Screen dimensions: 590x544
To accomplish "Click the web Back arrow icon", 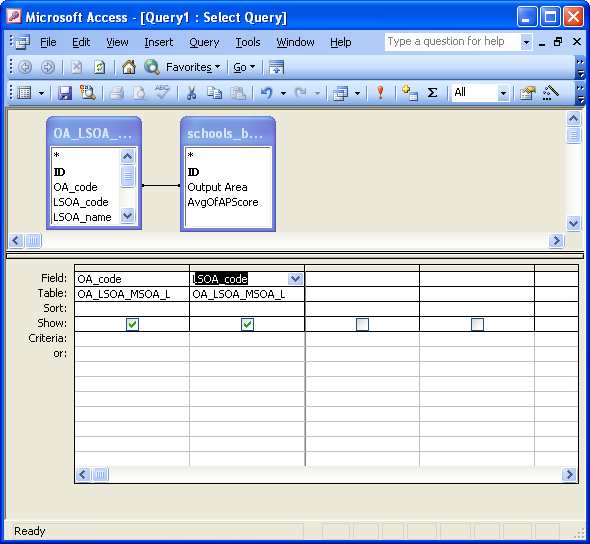I will (25, 67).
